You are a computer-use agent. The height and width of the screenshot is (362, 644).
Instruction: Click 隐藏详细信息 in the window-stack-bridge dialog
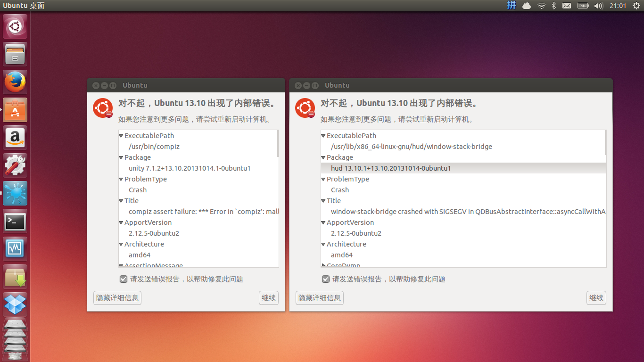[320, 298]
